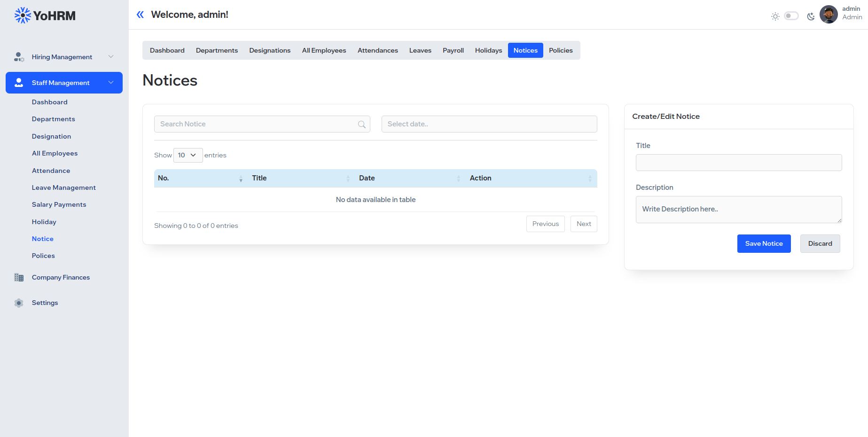Screen dimensions: 868x437
Task: Open Salary Payments in sidebar
Action: 59,204
